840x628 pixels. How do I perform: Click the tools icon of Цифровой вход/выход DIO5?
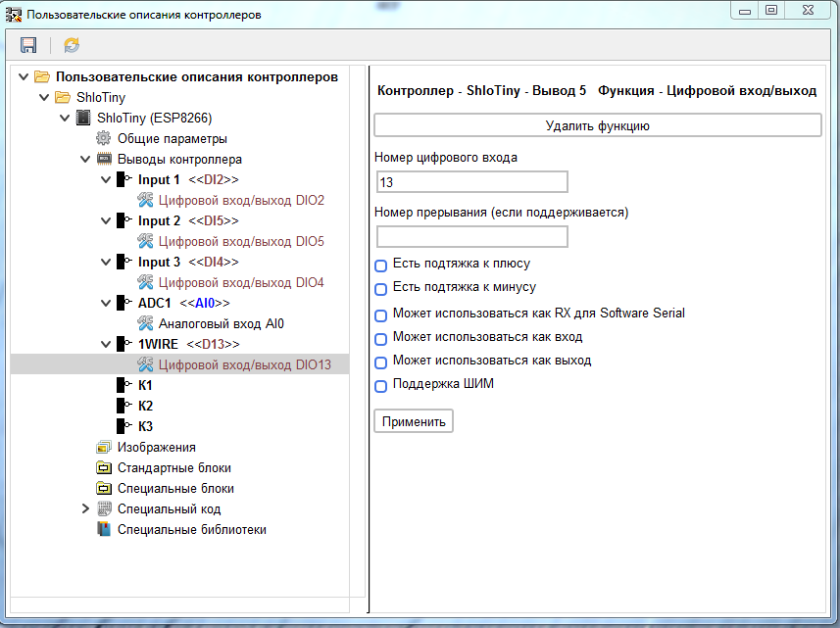click(x=145, y=241)
